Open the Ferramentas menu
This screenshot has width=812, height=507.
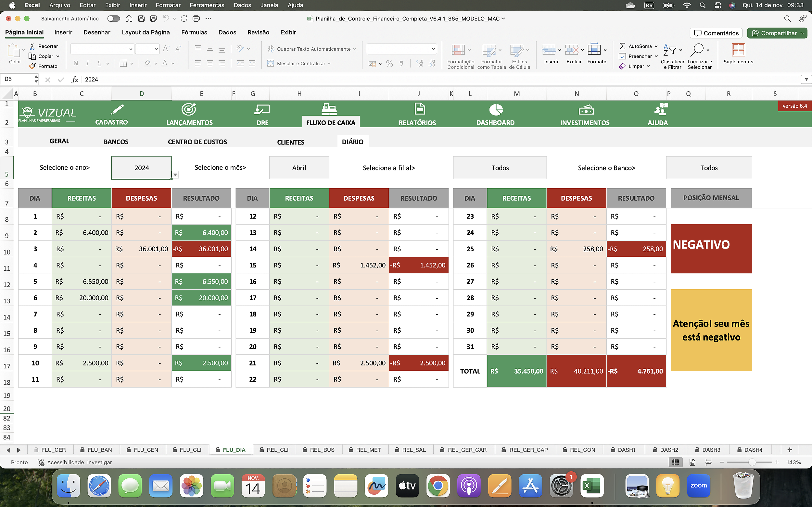coord(207,5)
